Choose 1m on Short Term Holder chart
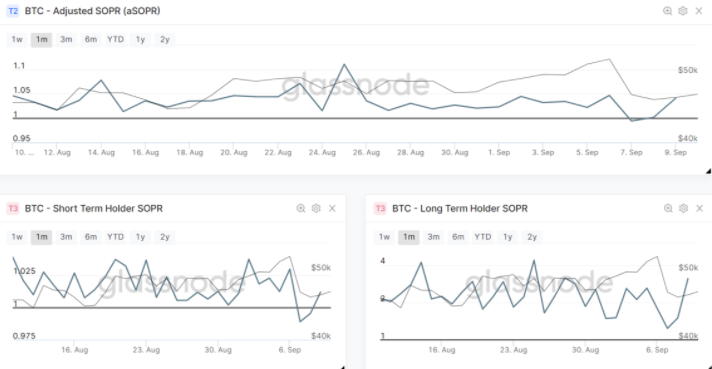Screen dimensions: 712x369 [41, 237]
